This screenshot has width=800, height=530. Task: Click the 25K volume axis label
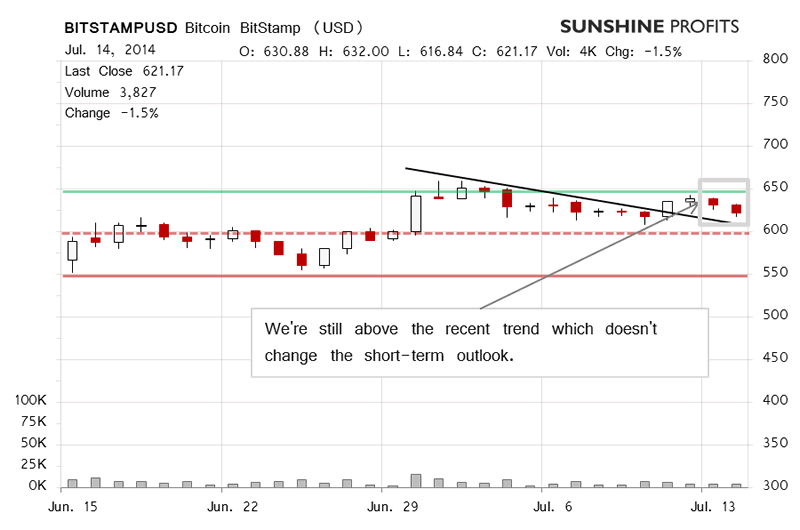[x=34, y=464]
